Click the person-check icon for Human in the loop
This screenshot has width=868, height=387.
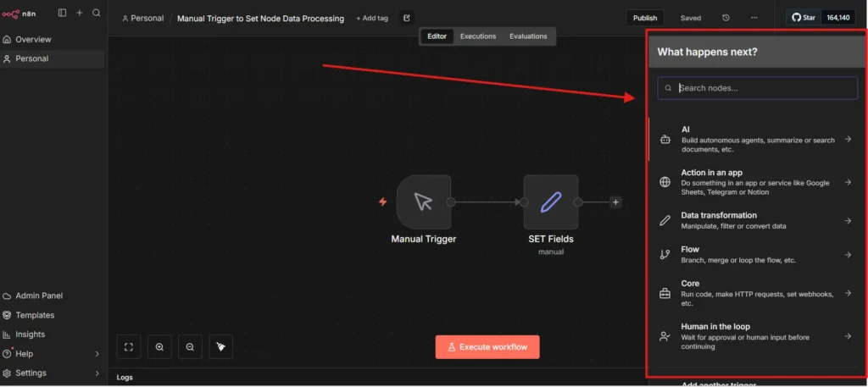[x=665, y=336]
